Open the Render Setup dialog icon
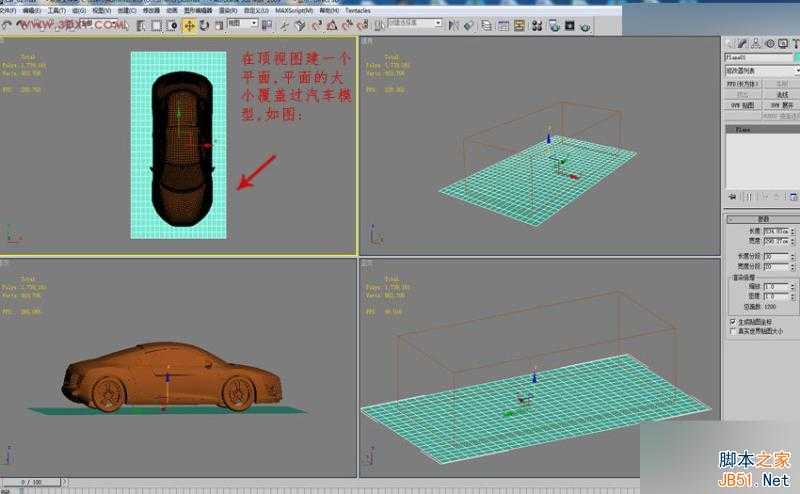Screen dimensions: 800x494 coord(554,26)
